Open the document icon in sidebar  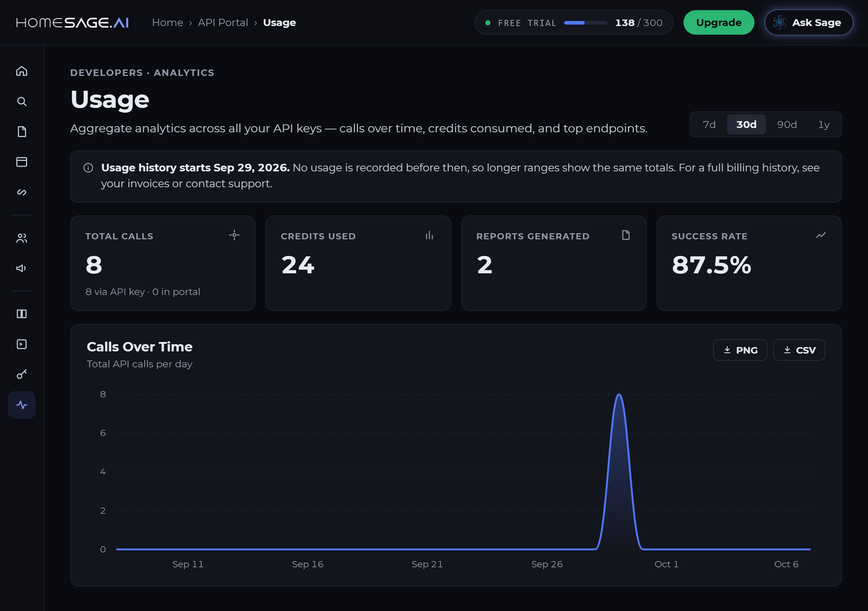click(x=22, y=132)
